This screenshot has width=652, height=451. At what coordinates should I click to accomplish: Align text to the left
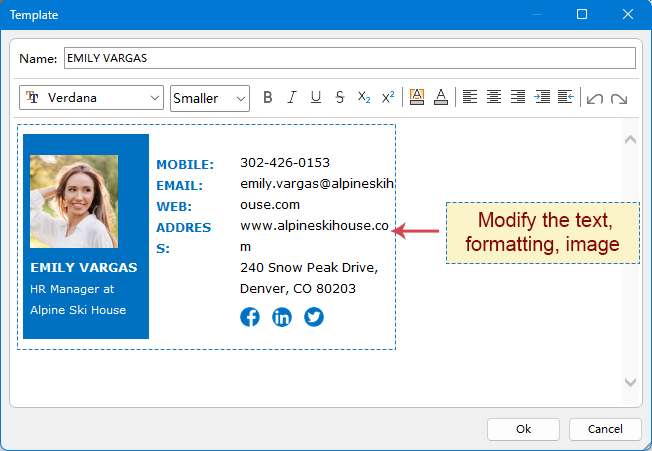(x=470, y=97)
